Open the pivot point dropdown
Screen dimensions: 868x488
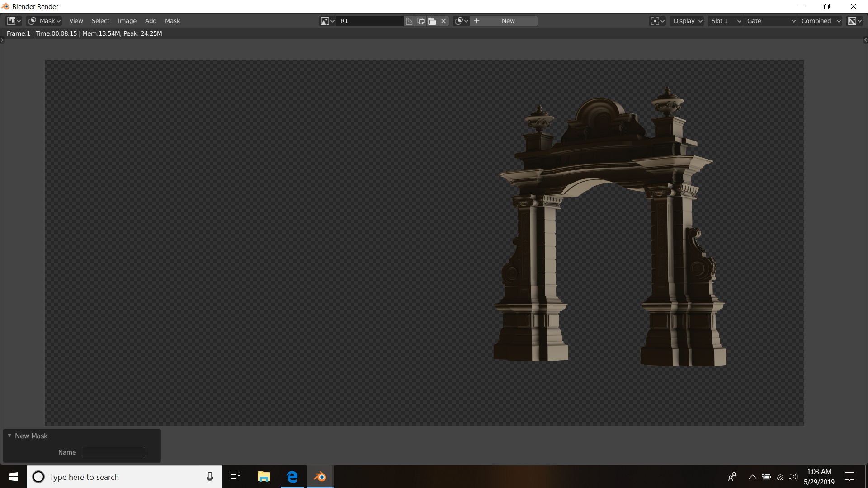coord(657,21)
